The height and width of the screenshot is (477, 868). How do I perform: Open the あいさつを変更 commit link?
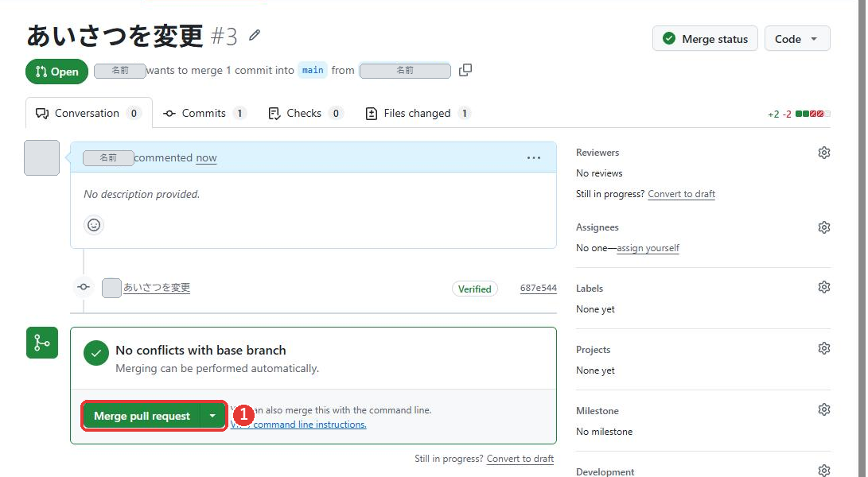[157, 288]
